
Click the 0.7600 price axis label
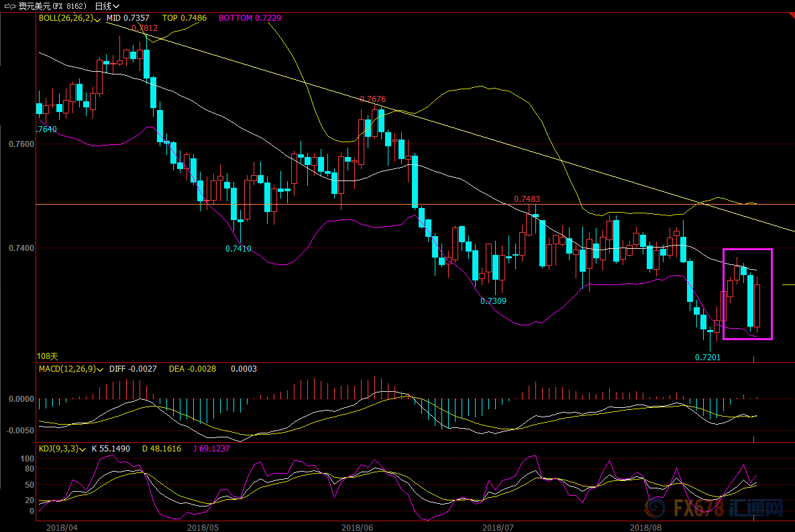pos(21,144)
